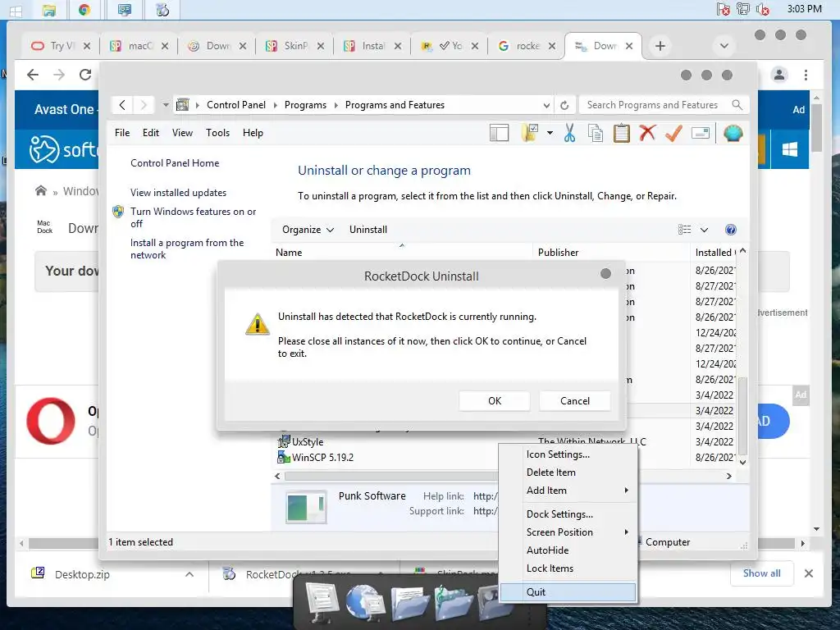Viewport: 840px width, 630px height.
Task: Click the Chrome icon in top taskbar
Action: click(84, 10)
